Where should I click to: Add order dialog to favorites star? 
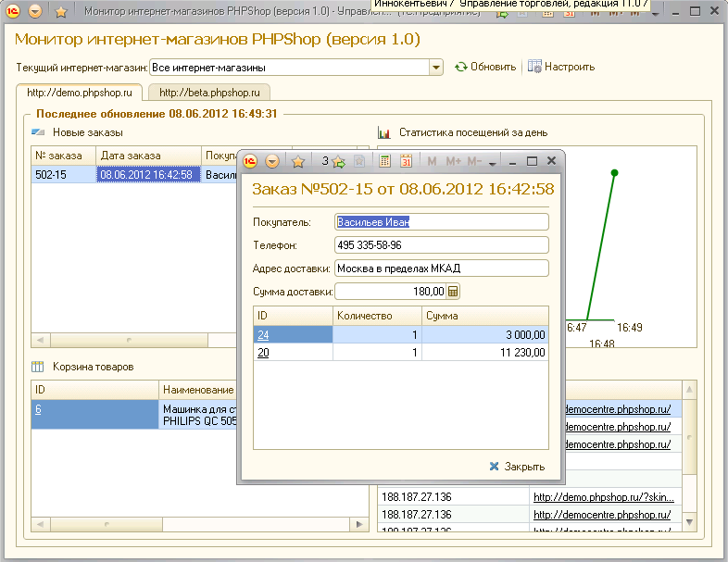pos(298,161)
